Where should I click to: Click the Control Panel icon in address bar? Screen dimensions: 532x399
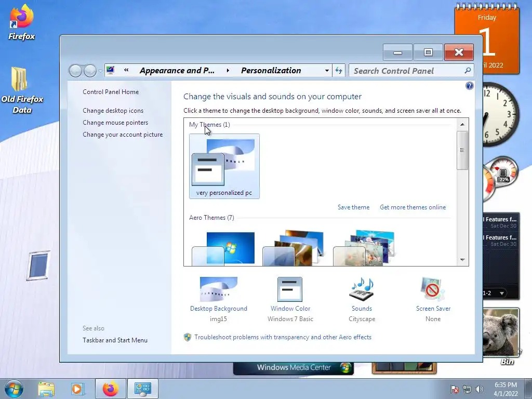(110, 70)
